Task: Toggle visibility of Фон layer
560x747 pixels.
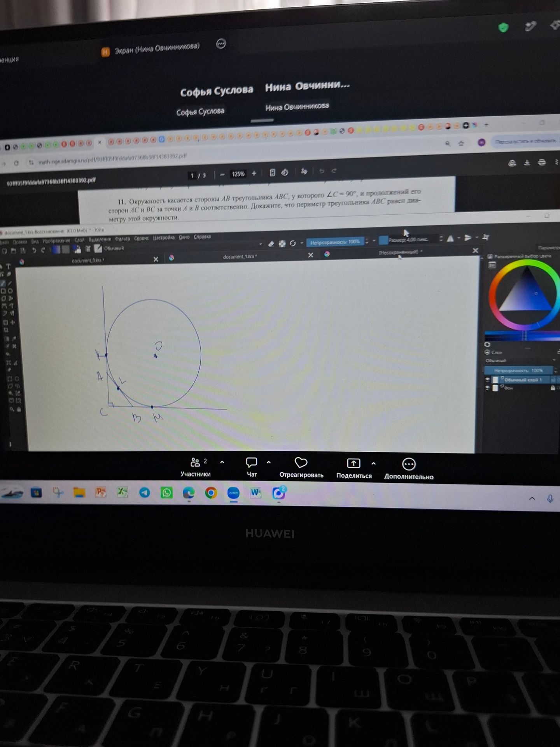Action: (488, 388)
